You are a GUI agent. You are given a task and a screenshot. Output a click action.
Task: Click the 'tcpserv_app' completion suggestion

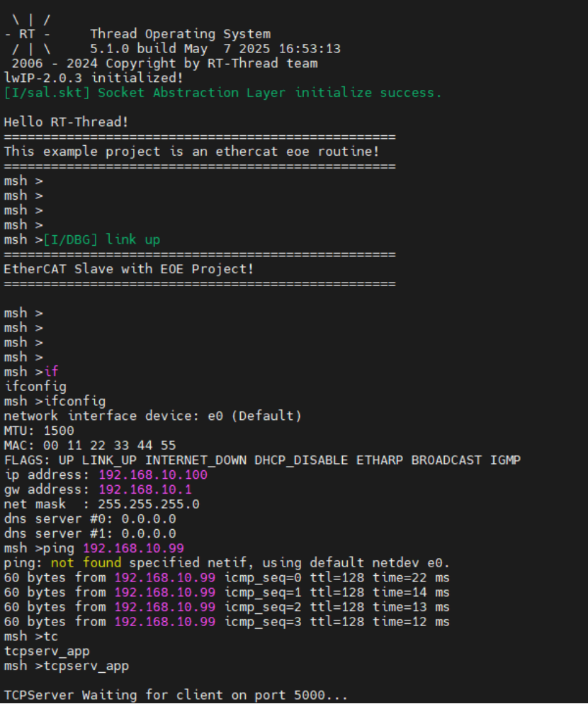[47, 652]
